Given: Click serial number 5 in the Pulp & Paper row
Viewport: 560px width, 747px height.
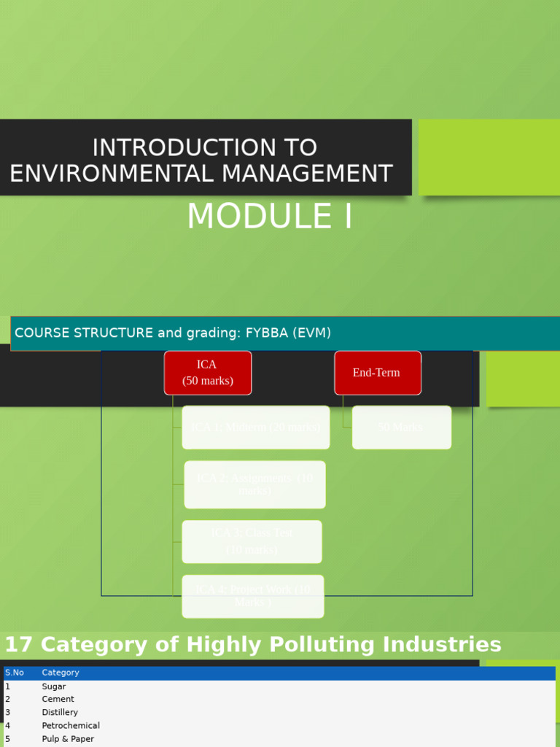Looking at the screenshot, I should point(7,738).
